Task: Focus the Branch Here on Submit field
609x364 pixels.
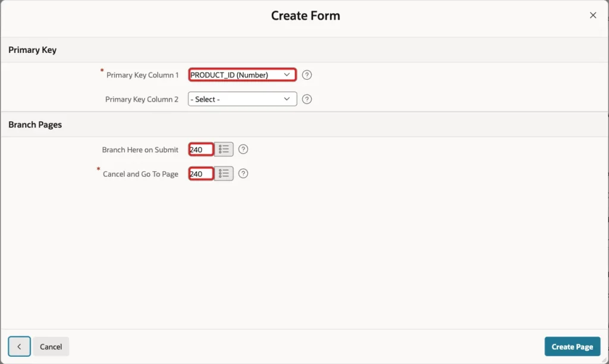Action: click(x=201, y=149)
